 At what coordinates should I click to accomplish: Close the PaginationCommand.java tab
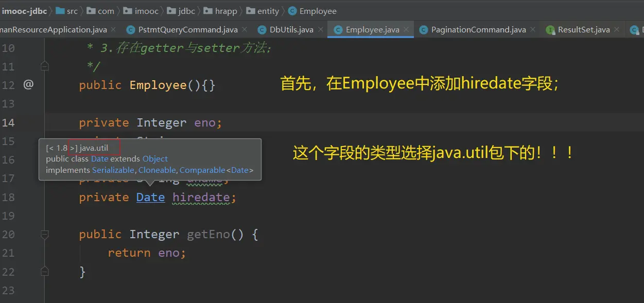coord(533,30)
